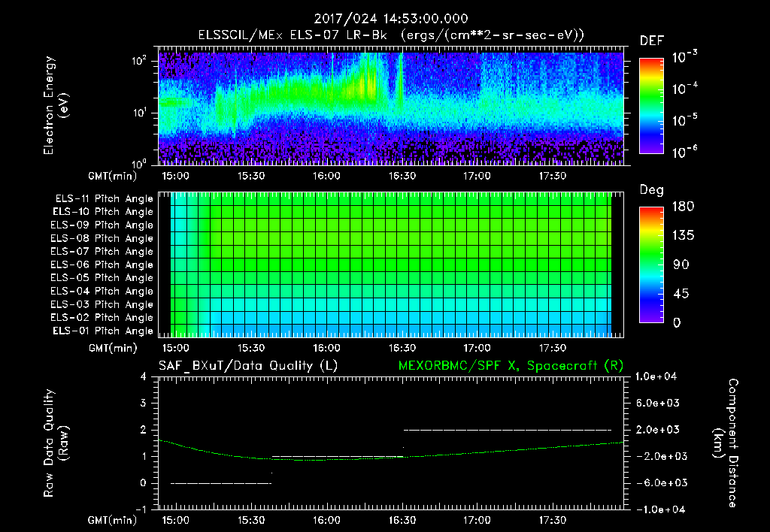Click the ELS-03 Pitch Angle row label
Screen dimensions: 770x532
(102, 304)
